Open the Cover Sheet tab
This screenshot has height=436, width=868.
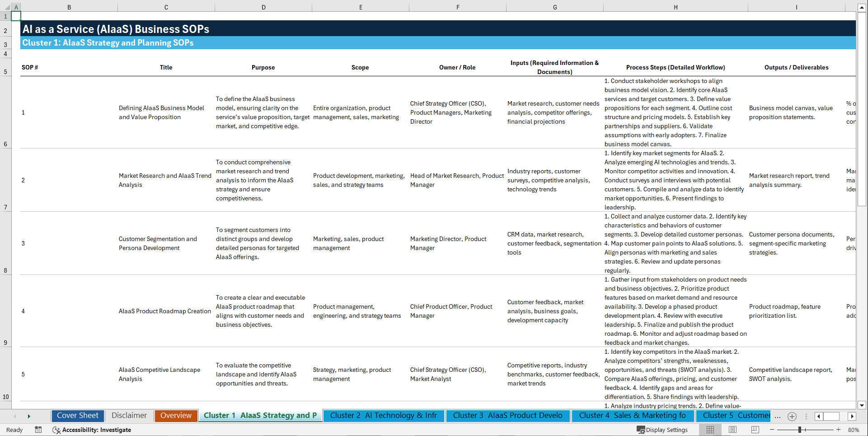[77, 415]
